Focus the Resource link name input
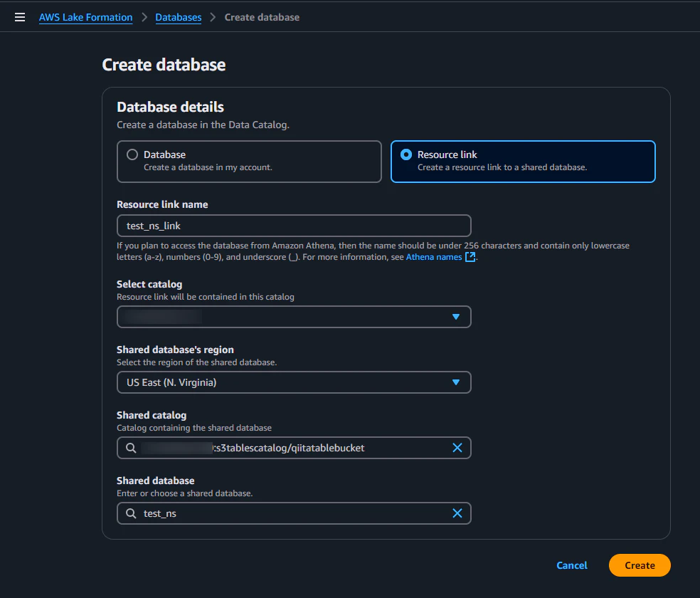 [294, 226]
